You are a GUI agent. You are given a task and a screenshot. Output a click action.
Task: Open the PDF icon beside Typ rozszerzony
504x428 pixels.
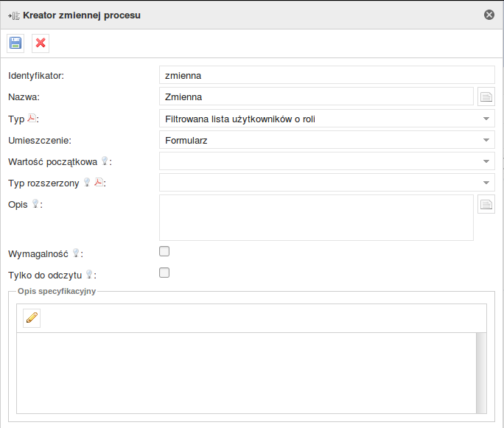pos(98,182)
